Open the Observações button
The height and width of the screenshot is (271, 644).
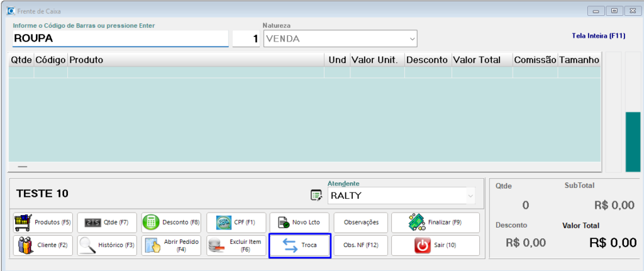pyautogui.click(x=361, y=223)
